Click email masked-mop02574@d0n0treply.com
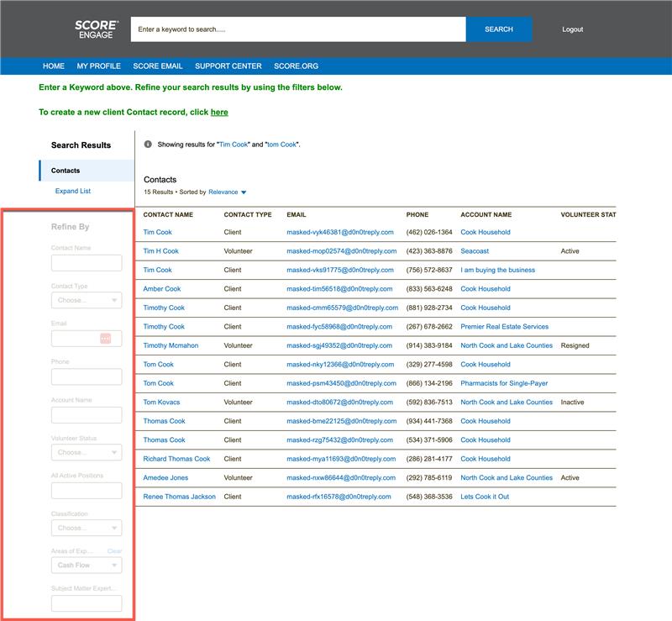 (x=342, y=251)
